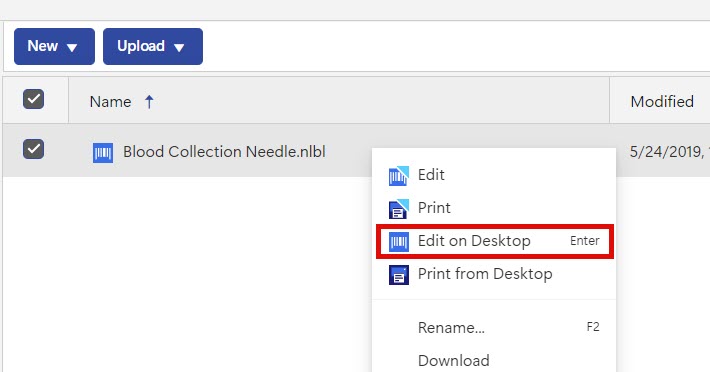Click the Print from Desktop icon

(398, 275)
